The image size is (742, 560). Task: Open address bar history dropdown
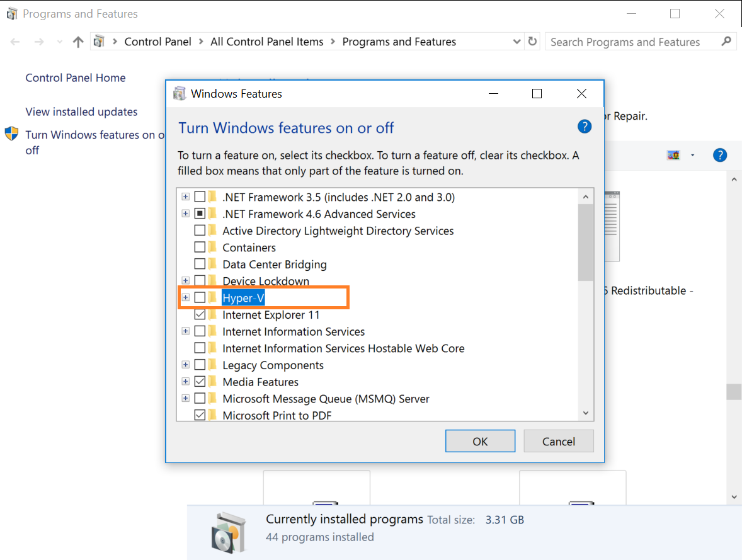pyautogui.click(x=517, y=42)
